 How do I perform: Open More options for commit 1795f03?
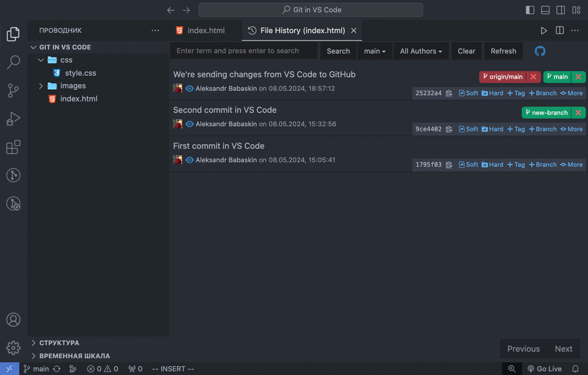pos(571,164)
